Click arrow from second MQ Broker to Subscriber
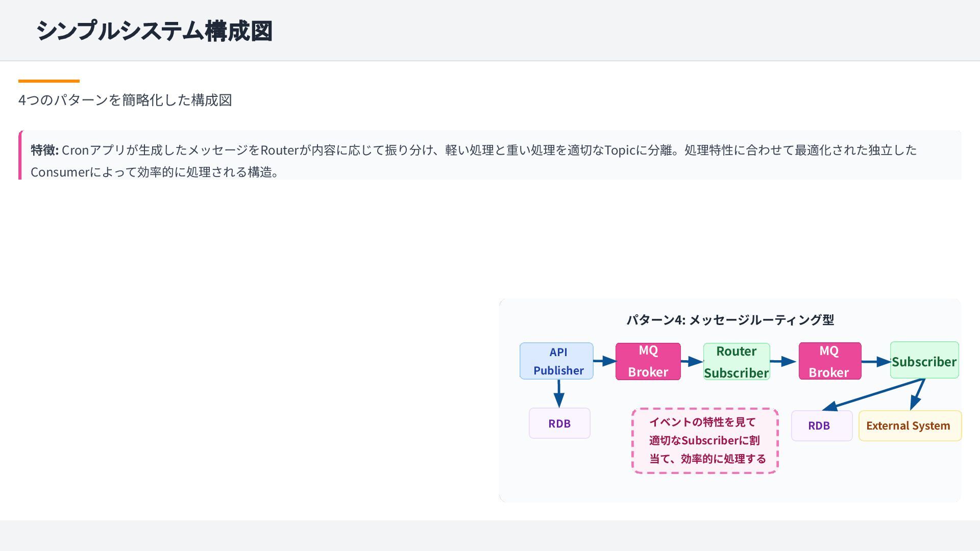 click(875, 362)
